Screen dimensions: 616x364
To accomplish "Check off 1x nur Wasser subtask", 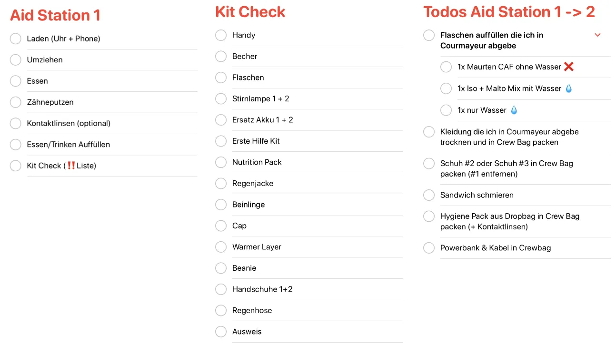I will coord(446,110).
